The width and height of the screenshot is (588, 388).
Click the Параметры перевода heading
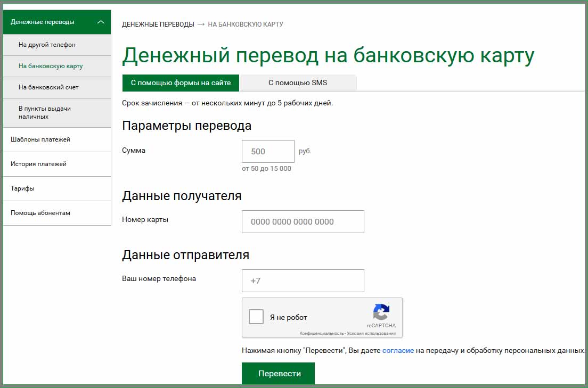(187, 126)
